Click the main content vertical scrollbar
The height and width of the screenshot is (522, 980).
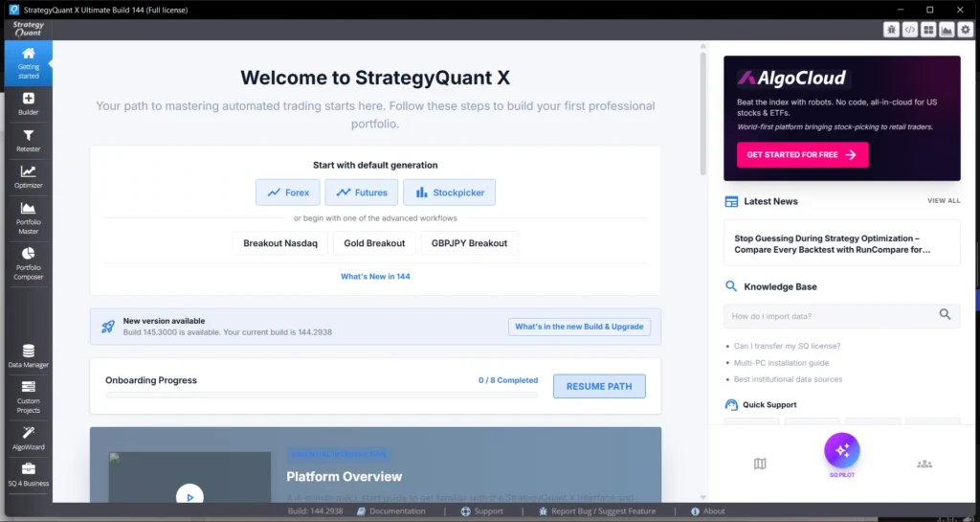click(x=703, y=114)
